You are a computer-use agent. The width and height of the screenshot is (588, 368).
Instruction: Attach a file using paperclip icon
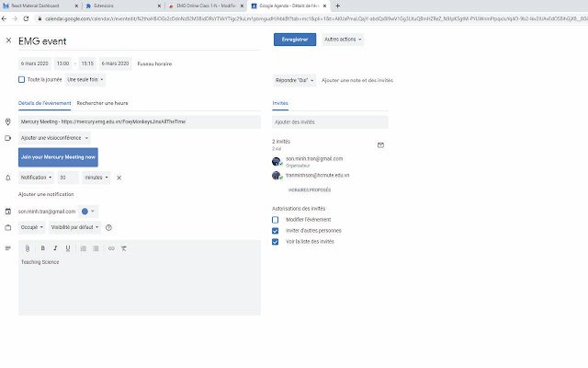(28, 248)
